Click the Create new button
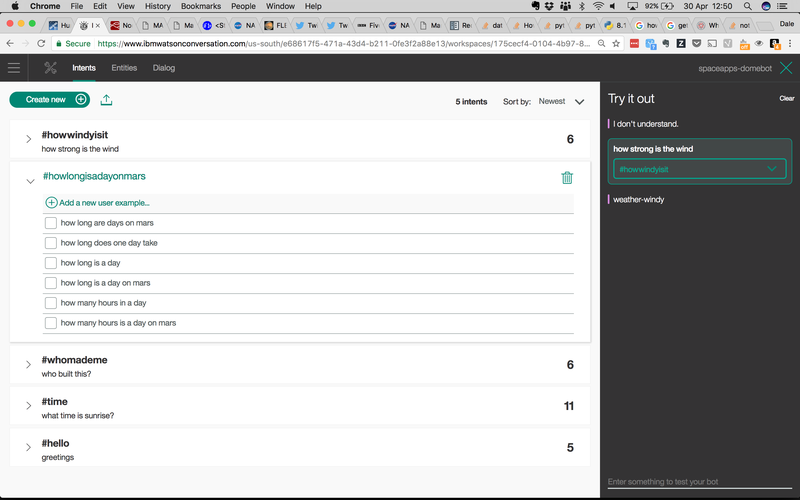The height and width of the screenshot is (500, 800). [x=49, y=100]
